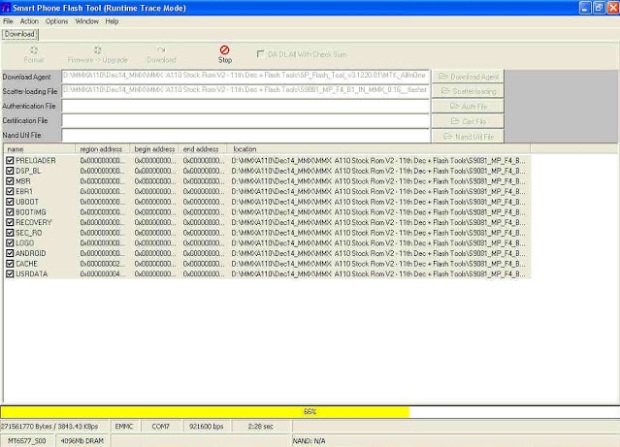620x447 pixels.
Task: Open the Options menu
Action: click(57, 21)
